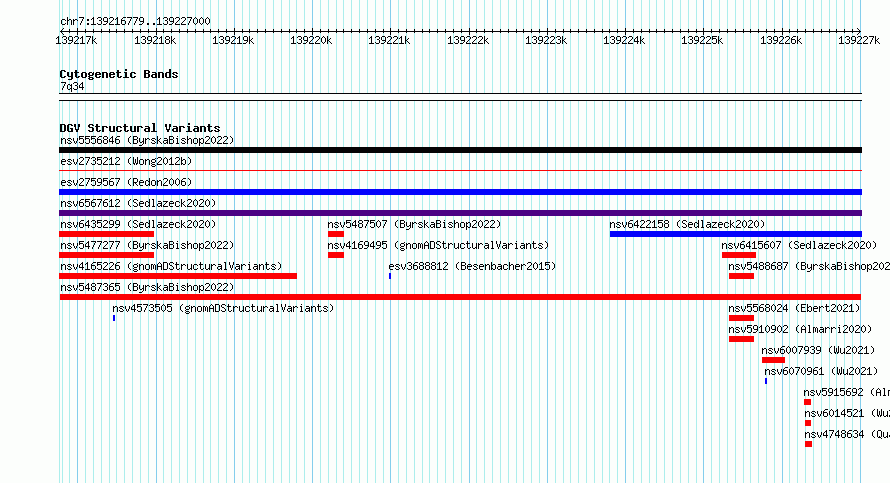Viewport: 890px width, 483px height.
Task: Click the 139226k ruler position
Action: pyautogui.click(x=781, y=40)
